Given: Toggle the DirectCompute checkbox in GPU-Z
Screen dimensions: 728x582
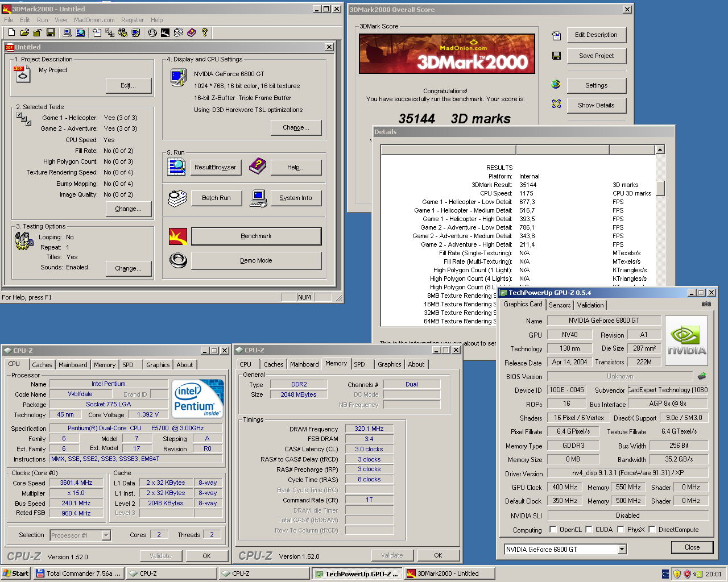Looking at the screenshot, I should [652, 529].
